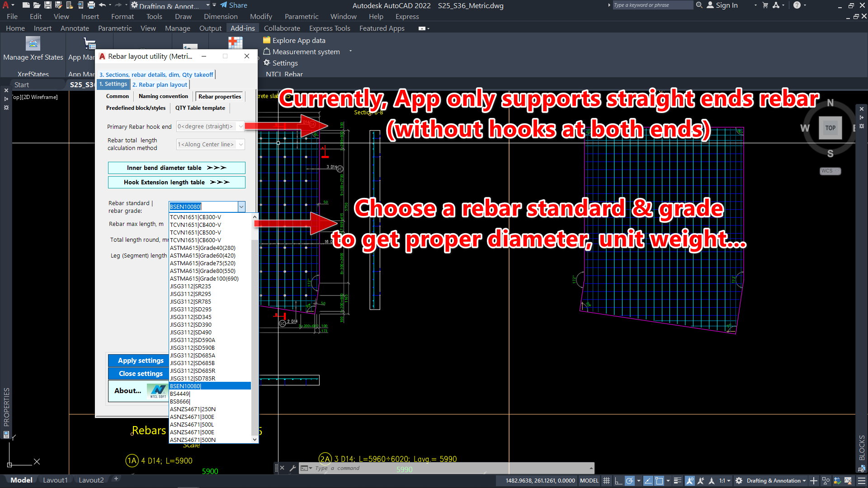
Task: Click the rebar list vertical scrollbar
Action: (x=255, y=316)
